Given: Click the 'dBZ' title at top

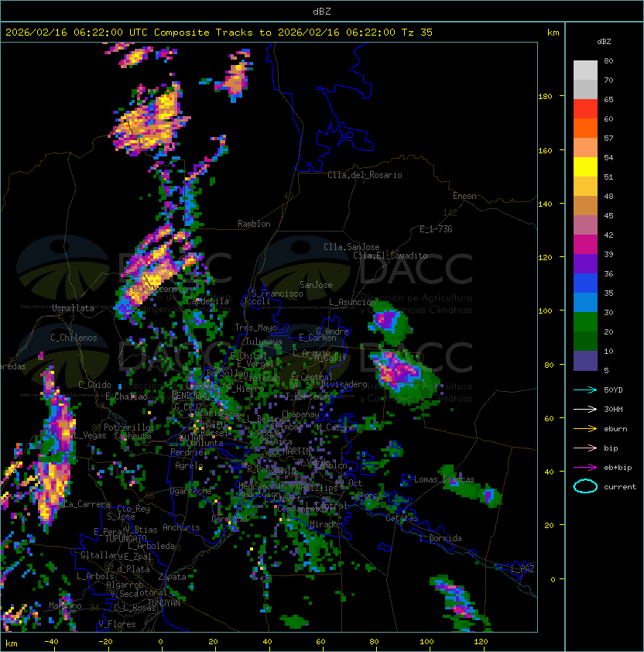Looking at the screenshot, I should 322,12.
